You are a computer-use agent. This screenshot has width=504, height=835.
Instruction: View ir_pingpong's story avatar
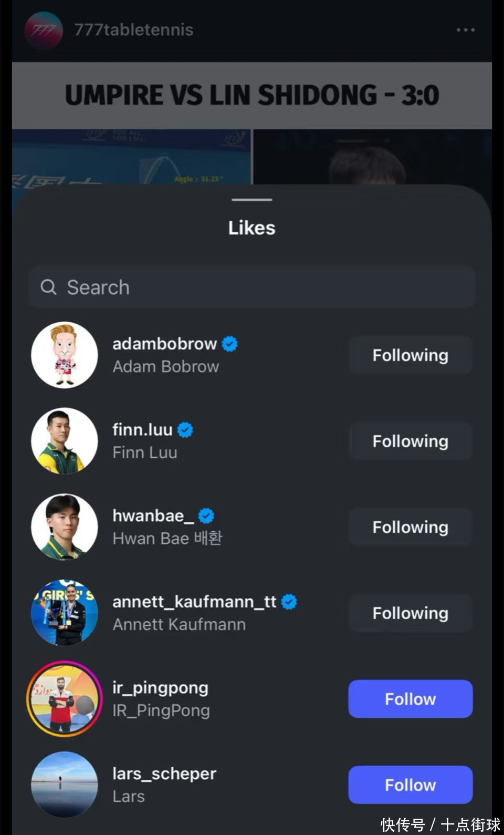(65, 699)
